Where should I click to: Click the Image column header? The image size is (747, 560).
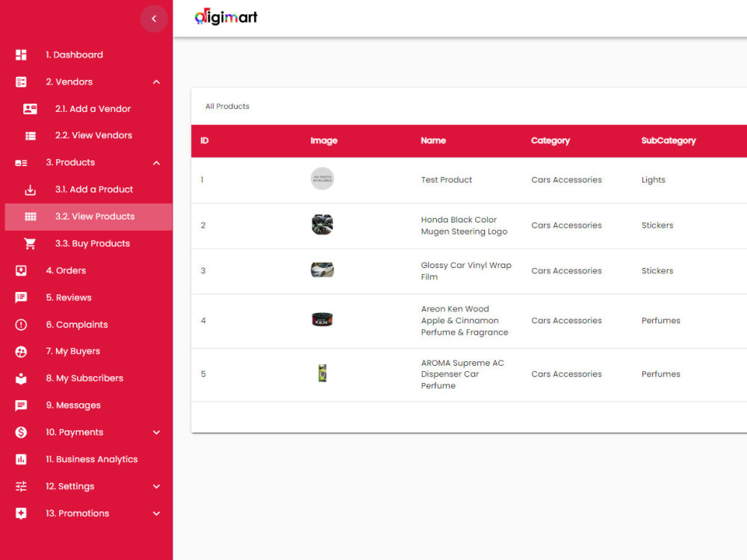click(324, 140)
